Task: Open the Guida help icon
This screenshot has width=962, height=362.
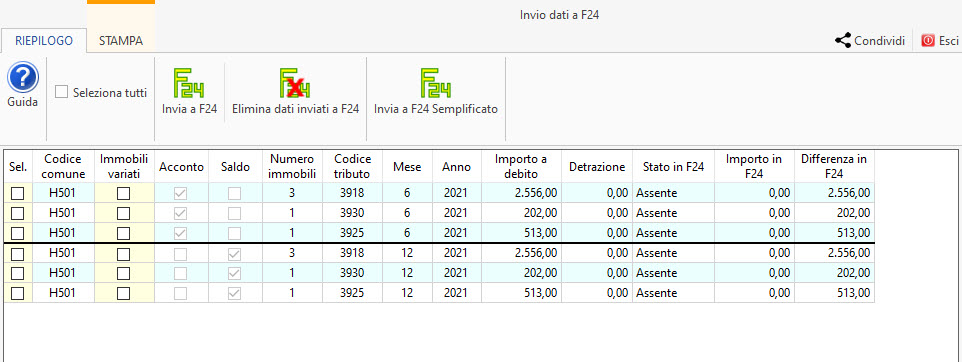Action: tap(23, 77)
